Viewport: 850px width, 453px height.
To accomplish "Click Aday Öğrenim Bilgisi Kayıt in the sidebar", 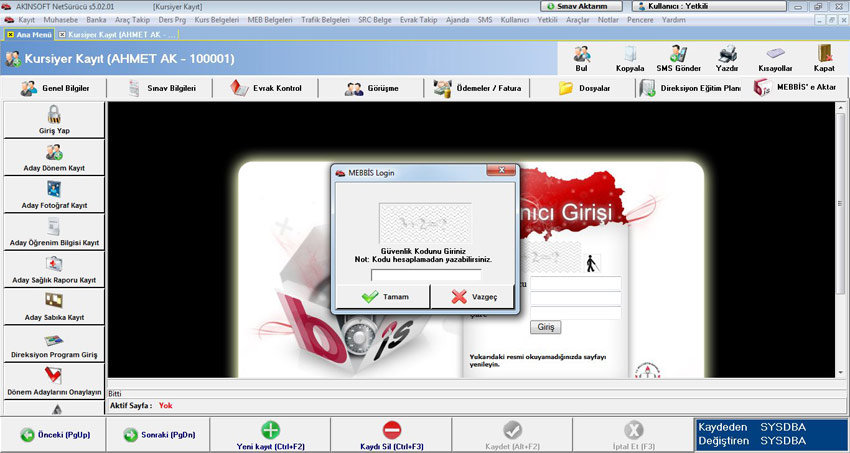I will [54, 232].
